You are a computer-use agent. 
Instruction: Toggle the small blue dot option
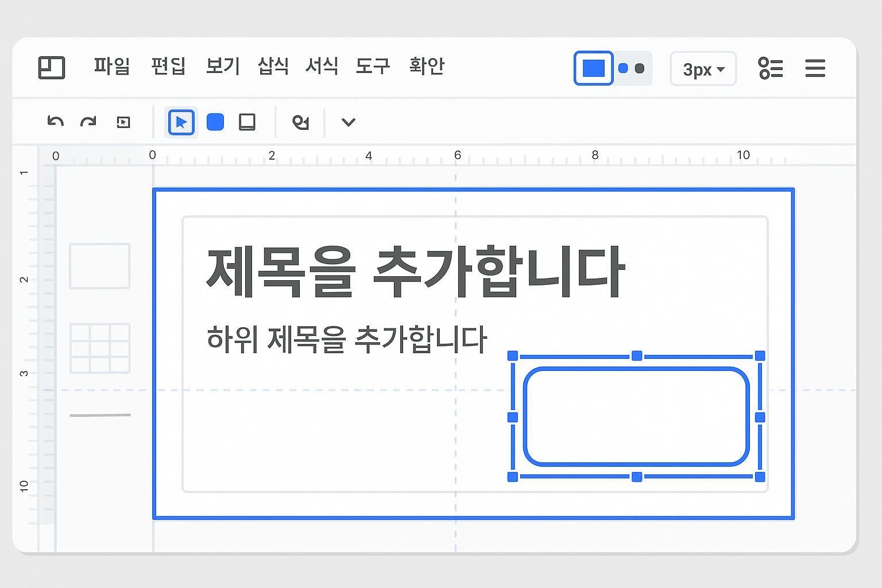(x=623, y=69)
